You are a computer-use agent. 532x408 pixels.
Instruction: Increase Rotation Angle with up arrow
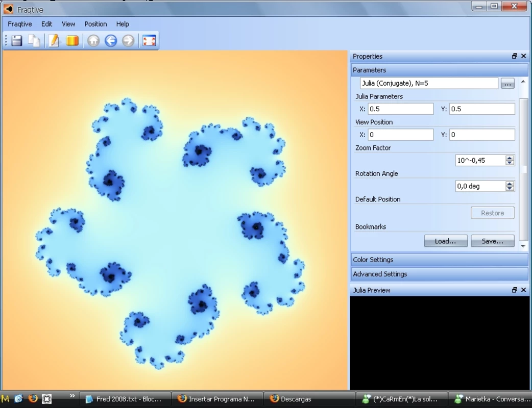point(510,184)
